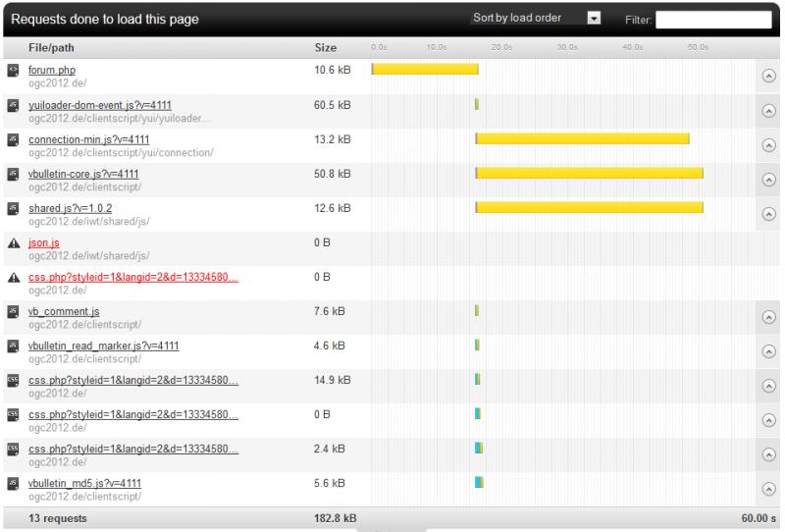Open the 'Sort by load order' dropdown
The image size is (785, 532).
point(536,18)
